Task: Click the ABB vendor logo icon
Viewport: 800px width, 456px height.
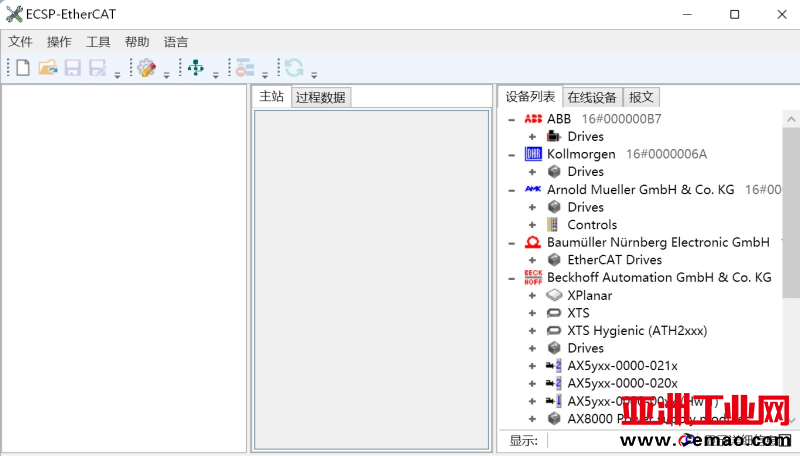Action: pos(533,119)
